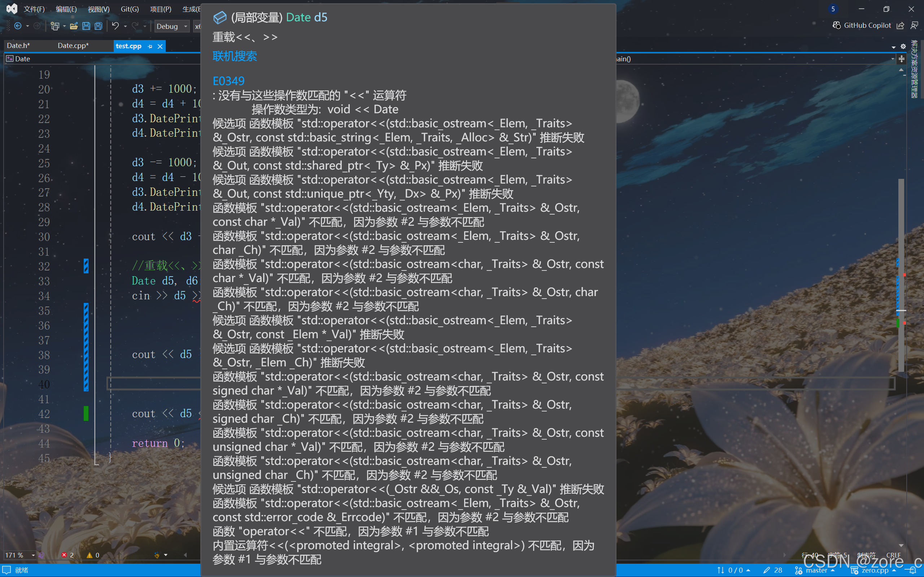Switch to the Date.cpp* tab
This screenshot has height=577, width=924.
[73, 45]
